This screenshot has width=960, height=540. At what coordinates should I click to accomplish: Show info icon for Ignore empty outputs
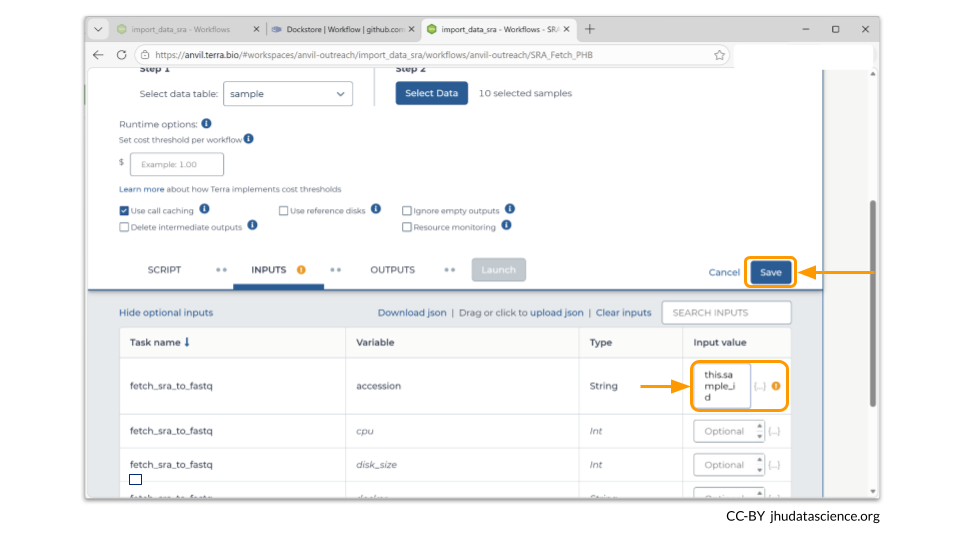click(509, 209)
